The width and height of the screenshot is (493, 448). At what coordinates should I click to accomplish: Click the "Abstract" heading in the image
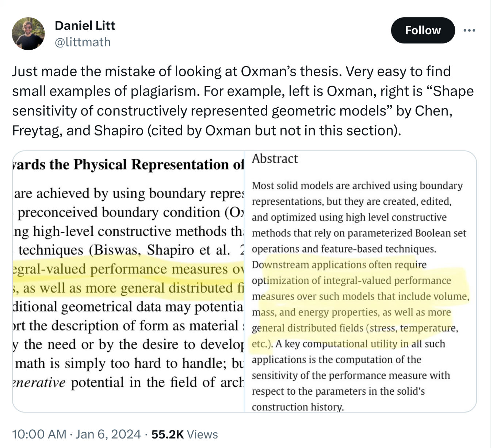[x=275, y=159]
